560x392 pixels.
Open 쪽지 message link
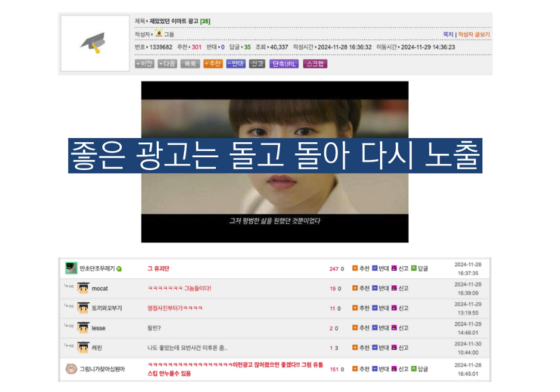tap(448, 35)
